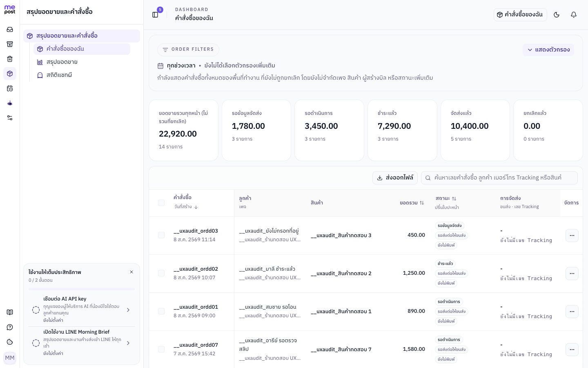The image size is (588, 368).
Task: Open the inbox icon in the left rail
Action: [x=10, y=29]
